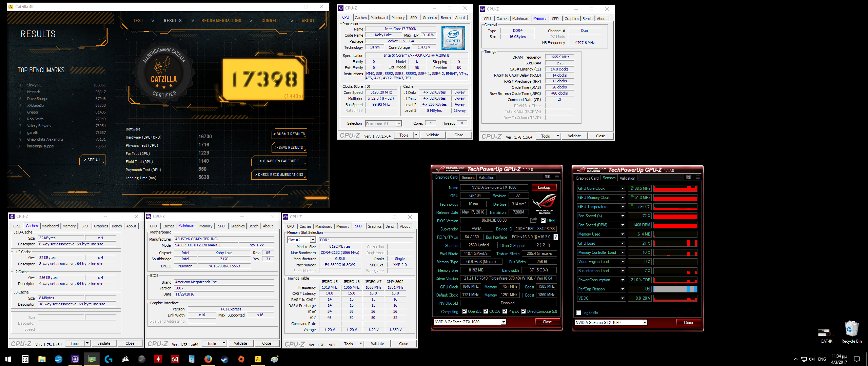Screen dimensions: 868x366
Task: Launch Logitech Gaming Software from taskbar
Action: 108,359
